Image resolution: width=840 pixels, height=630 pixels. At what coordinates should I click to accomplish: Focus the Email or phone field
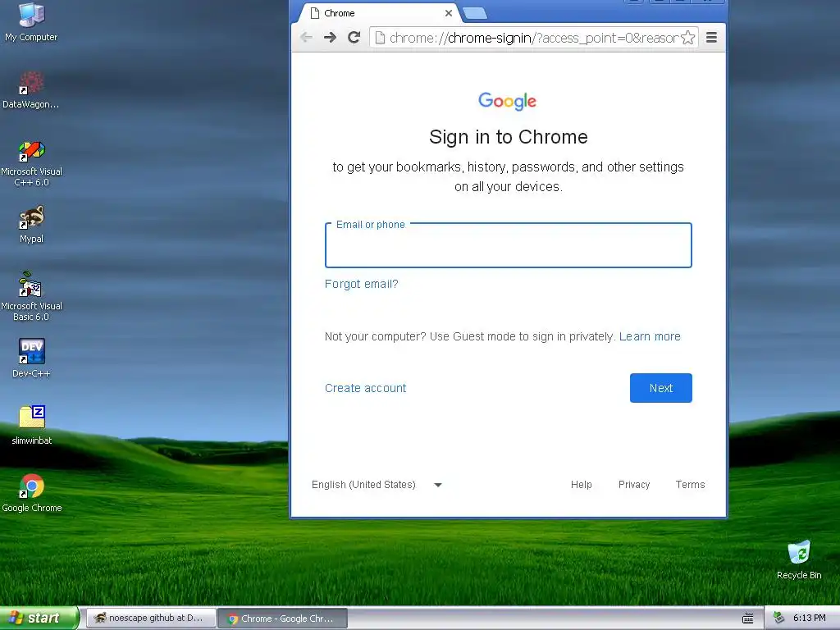[x=509, y=245]
